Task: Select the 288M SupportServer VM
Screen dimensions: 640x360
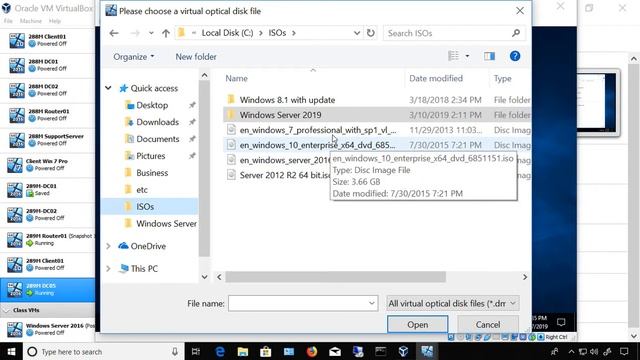Action: [47, 140]
